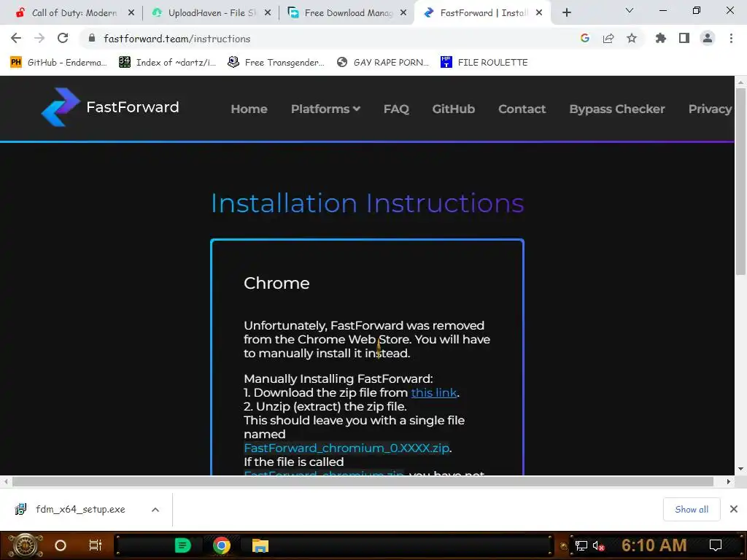Close the UploadHaven tab
The height and width of the screenshot is (560, 747).
(268, 13)
